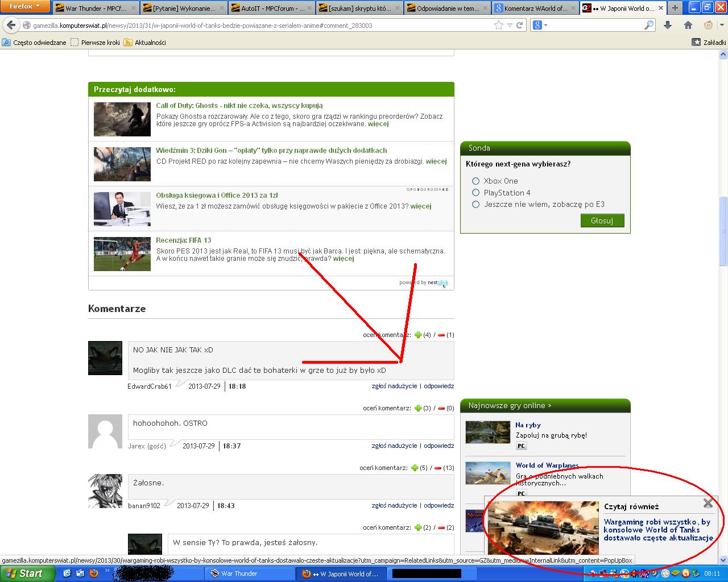The height and width of the screenshot is (582, 728).
Task: Close the 'Czytaj również' popup box
Action: [708, 503]
